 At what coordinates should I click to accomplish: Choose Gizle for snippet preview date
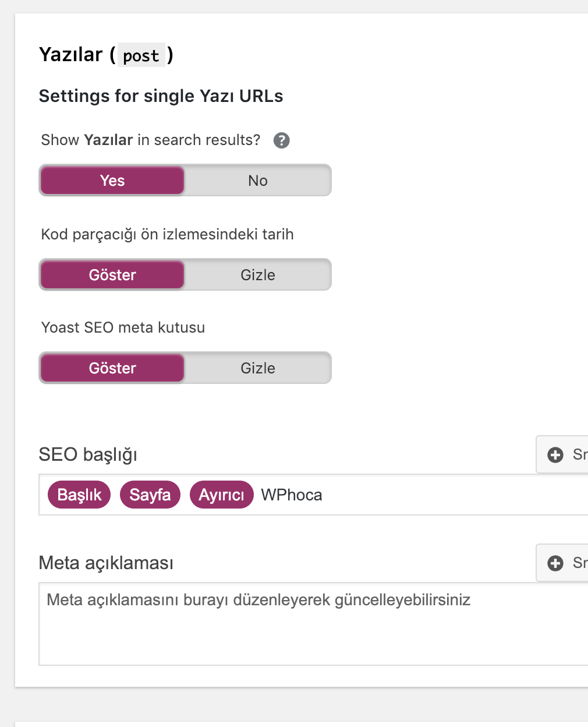pyautogui.click(x=258, y=275)
